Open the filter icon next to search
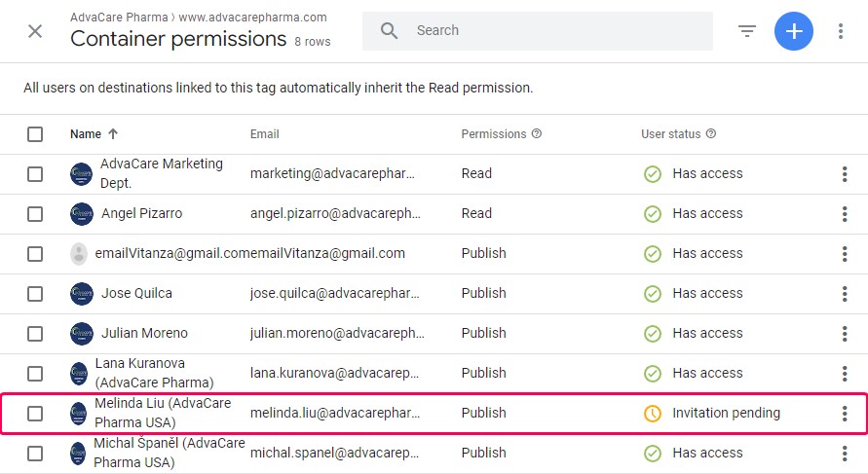 tap(747, 31)
